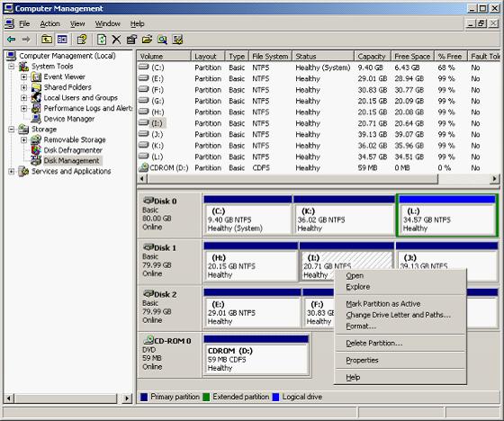The height and width of the screenshot is (421, 504).
Task: Collapse the System Tools tree node
Action: [12, 67]
